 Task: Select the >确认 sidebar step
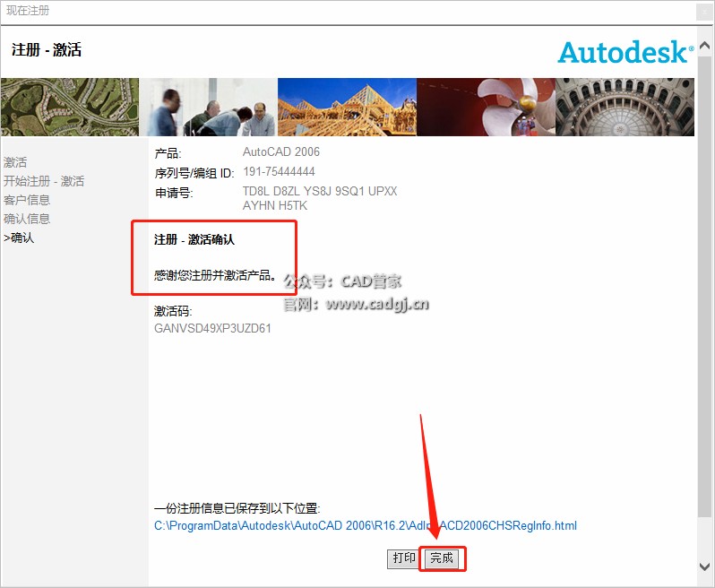[19, 238]
